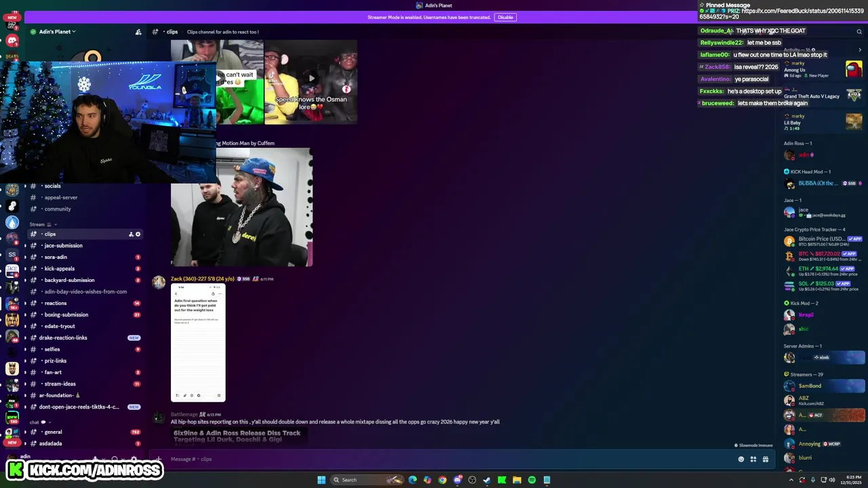Open the Windows Start menu
This screenshot has height=488, width=868.
(x=321, y=480)
